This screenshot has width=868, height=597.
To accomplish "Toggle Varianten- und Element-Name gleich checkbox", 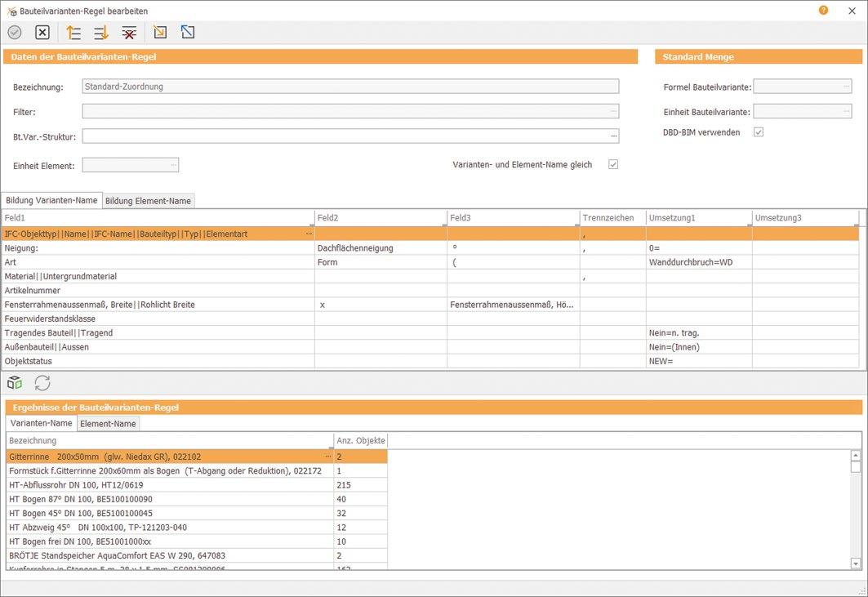I will [613, 164].
